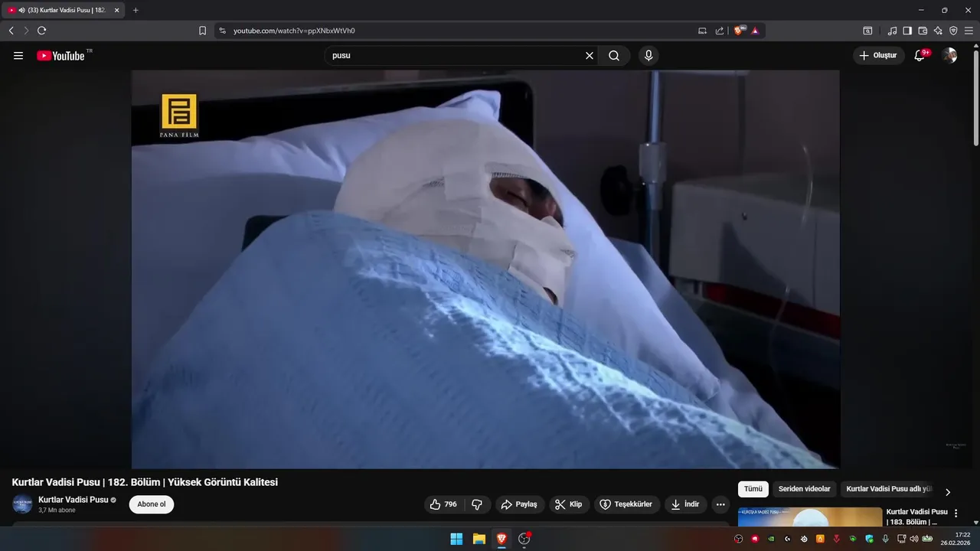Open a new tab with plus
The height and width of the screenshot is (551, 980).
pos(136,10)
